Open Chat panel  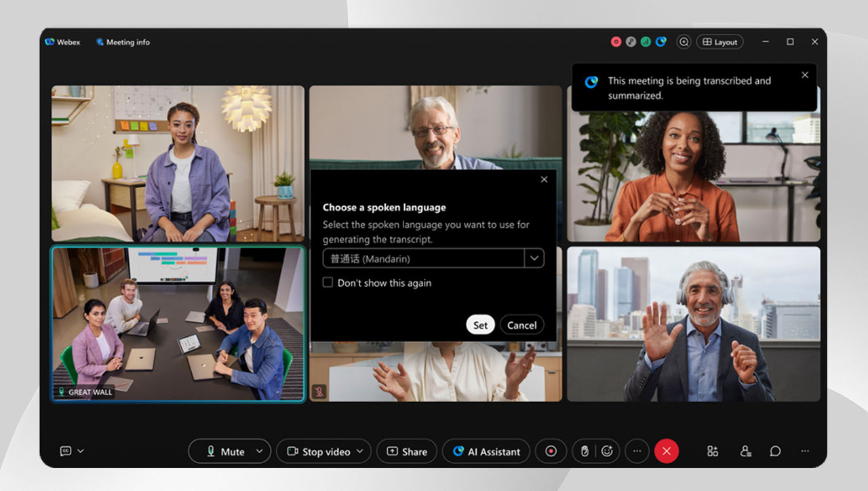(775, 451)
